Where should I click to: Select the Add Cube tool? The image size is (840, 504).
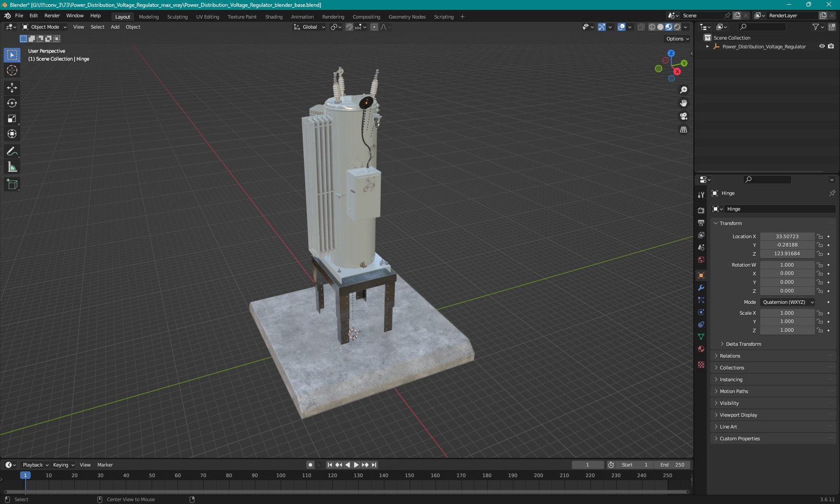point(12,184)
